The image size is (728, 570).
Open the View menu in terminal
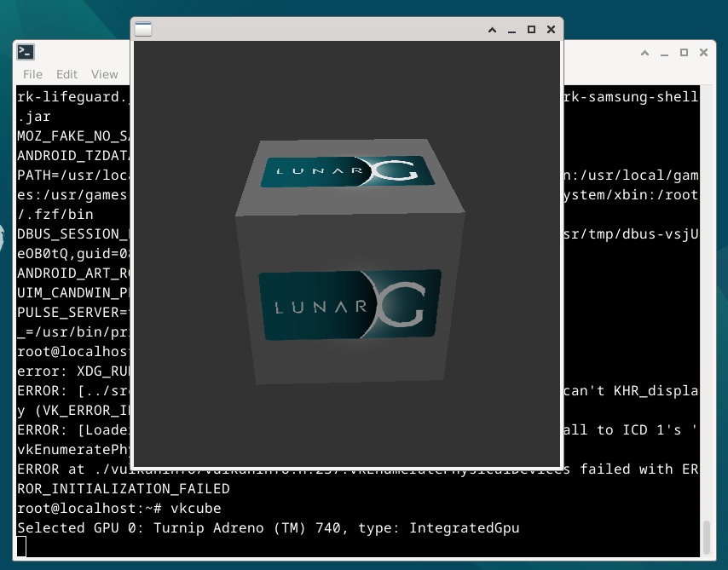pos(105,74)
